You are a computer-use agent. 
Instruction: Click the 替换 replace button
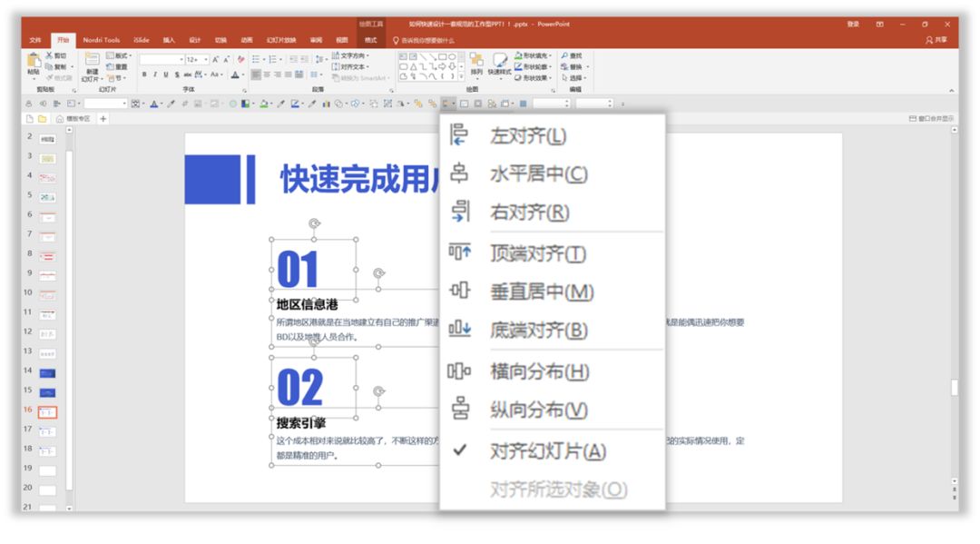pos(573,66)
